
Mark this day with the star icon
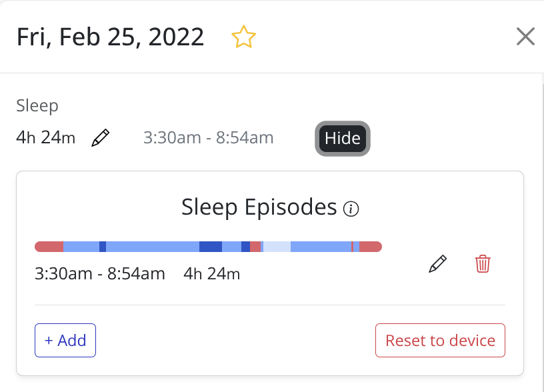[243, 37]
